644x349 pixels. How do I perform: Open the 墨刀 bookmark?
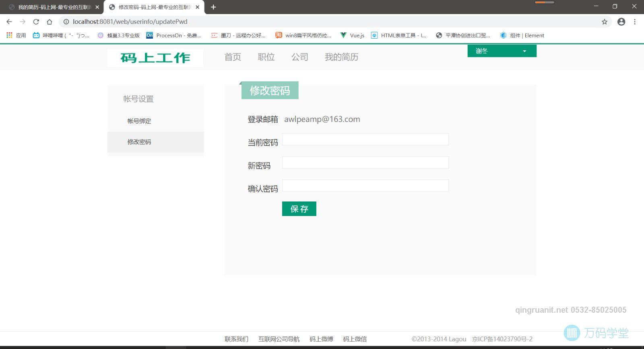pos(238,35)
